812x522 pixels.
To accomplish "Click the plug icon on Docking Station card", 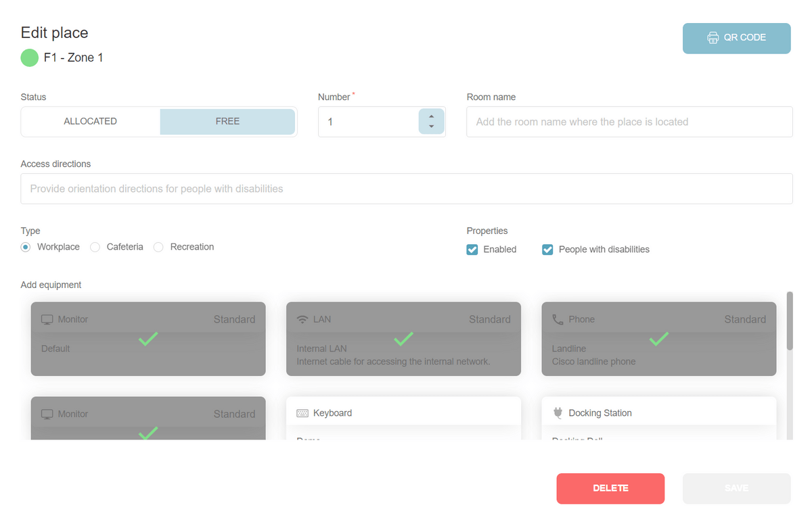I will coord(558,413).
